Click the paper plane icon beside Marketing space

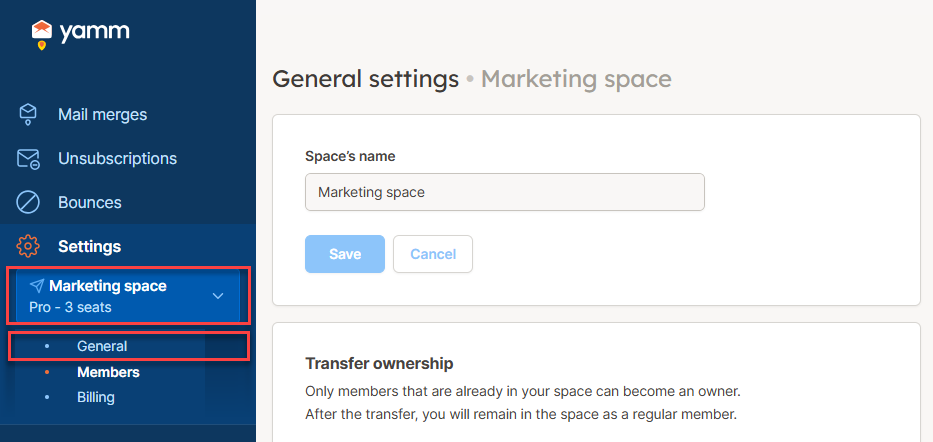click(37, 286)
